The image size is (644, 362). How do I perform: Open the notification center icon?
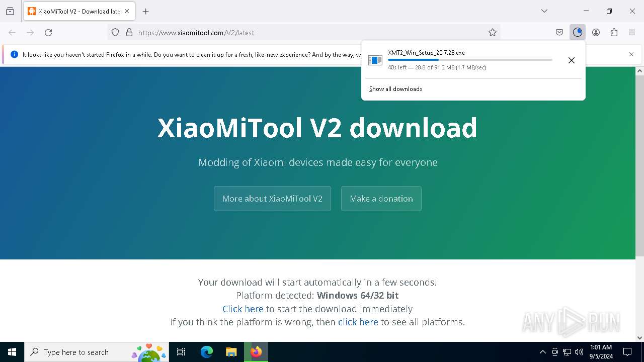coord(627,352)
